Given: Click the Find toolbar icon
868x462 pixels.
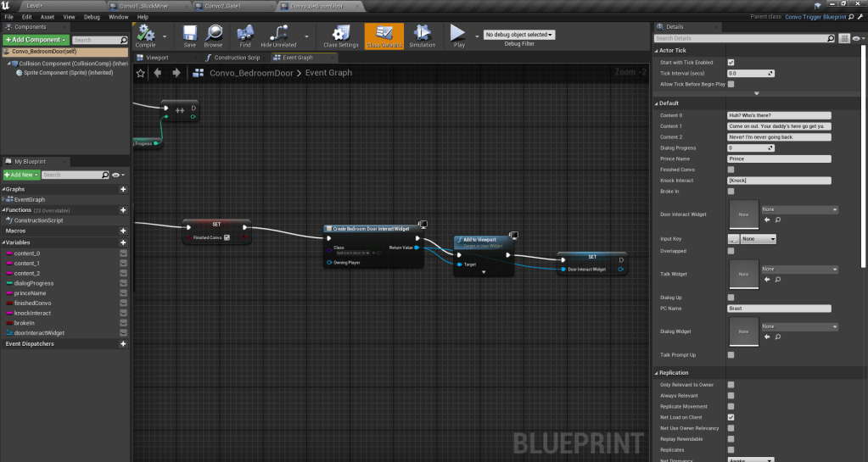Looking at the screenshot, I should [245, 34].
